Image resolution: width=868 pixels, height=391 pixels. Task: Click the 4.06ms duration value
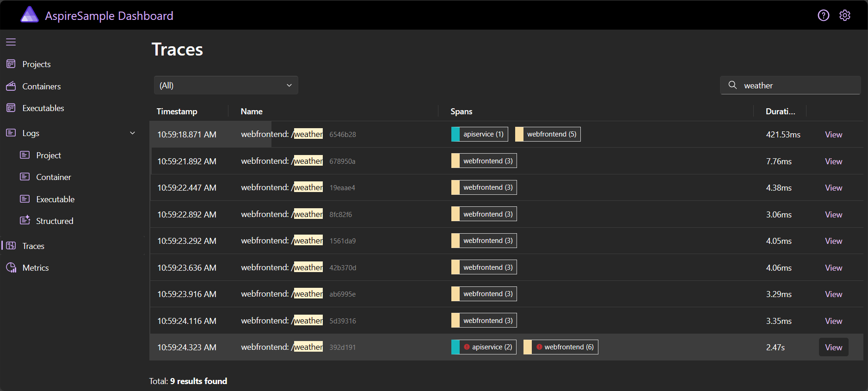(779, 268)
